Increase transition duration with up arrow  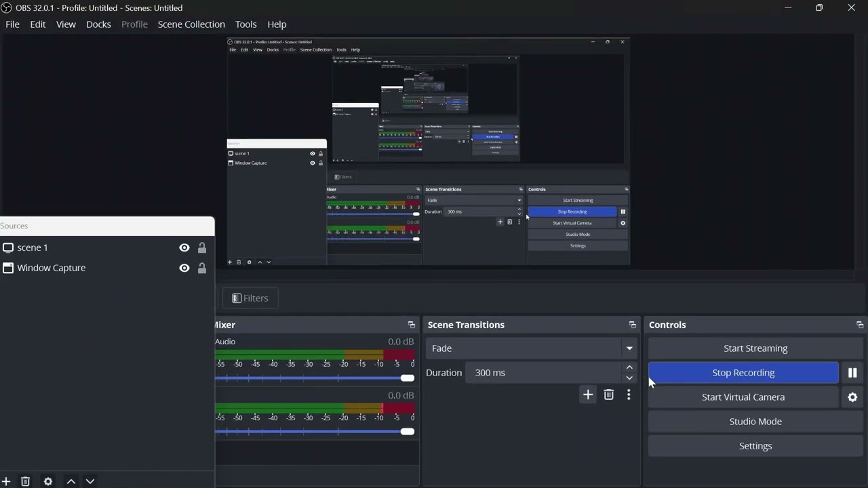click(x=629, y=367)
